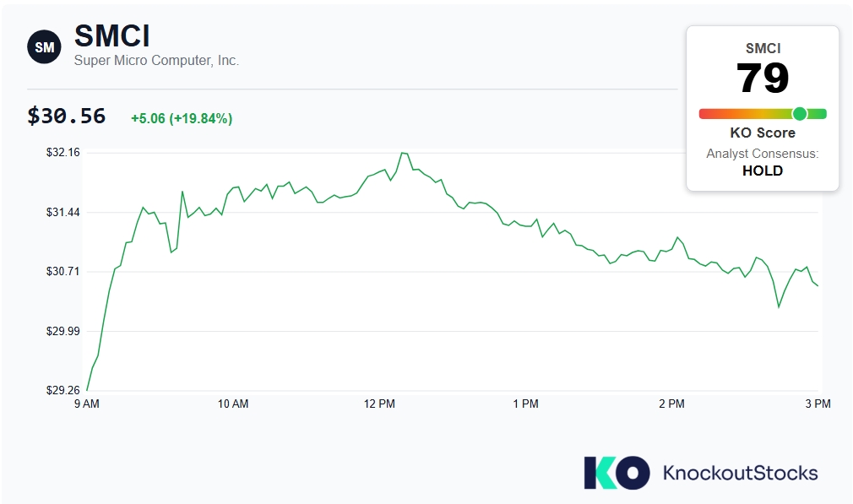Click the $29.99 y-axis label
The height and width of the screenshot is (504, 853).
tap(63, 331)
